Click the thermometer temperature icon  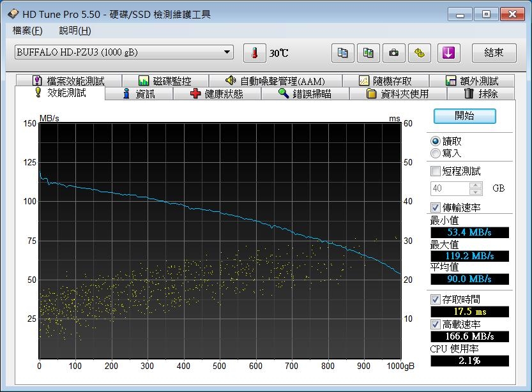point(254,53)
